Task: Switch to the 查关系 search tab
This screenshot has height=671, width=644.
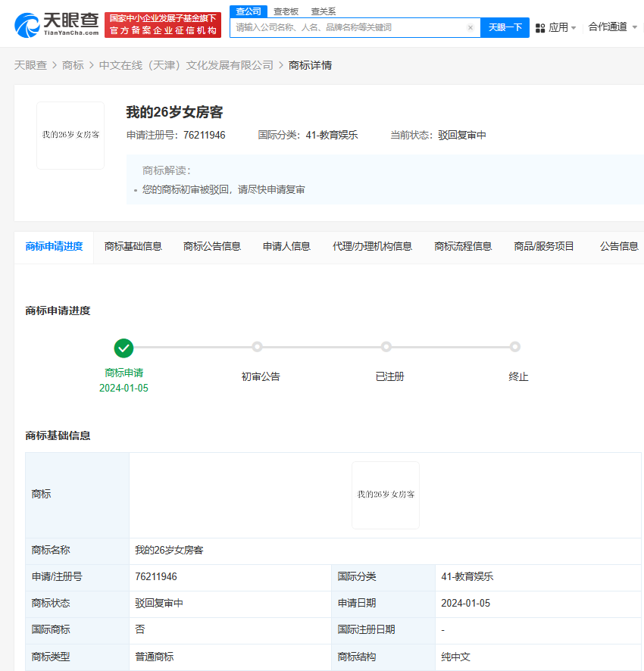Action: 323,11
